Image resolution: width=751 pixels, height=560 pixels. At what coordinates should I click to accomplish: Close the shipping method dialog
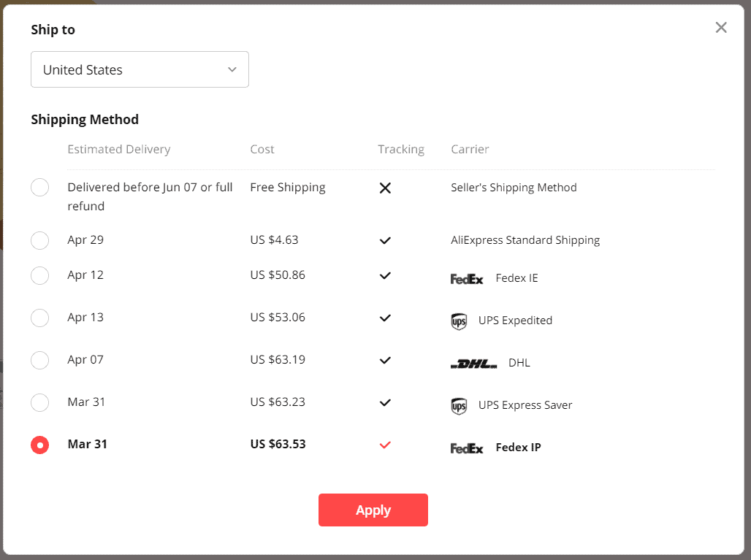click(x=721, y=27)
